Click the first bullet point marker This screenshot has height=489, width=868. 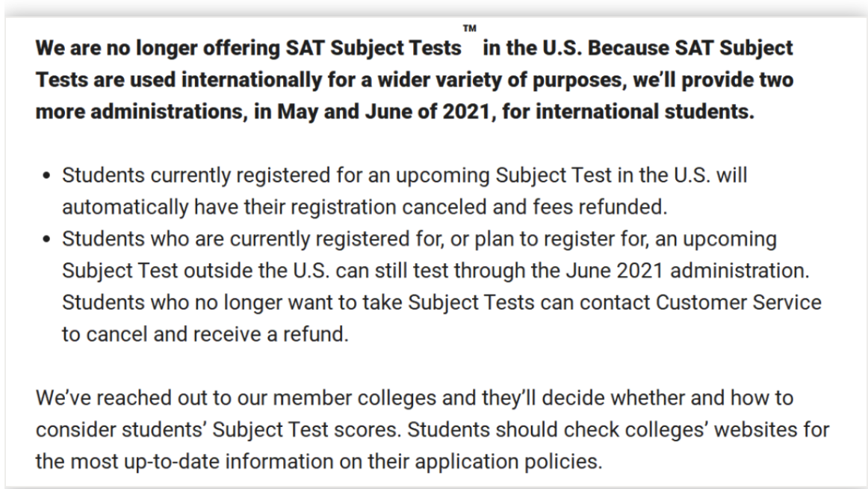coord(46,176)
